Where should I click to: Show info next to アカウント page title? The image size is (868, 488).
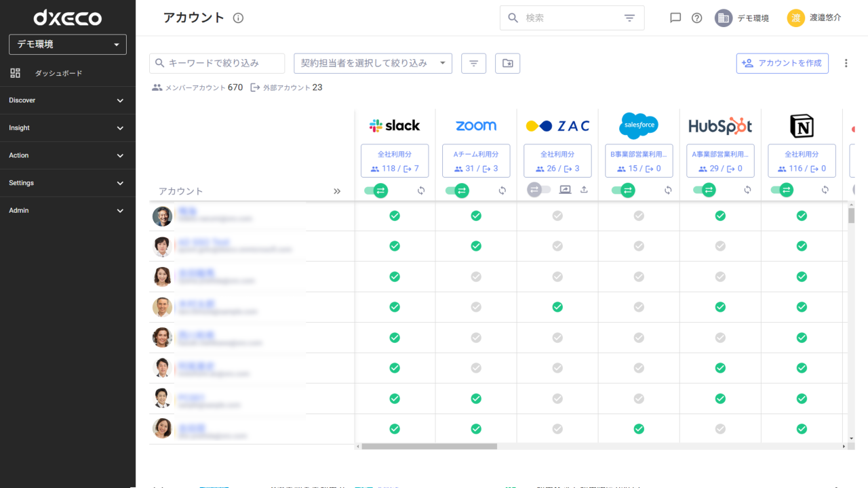pyautogui.click(x=238, y=18)
